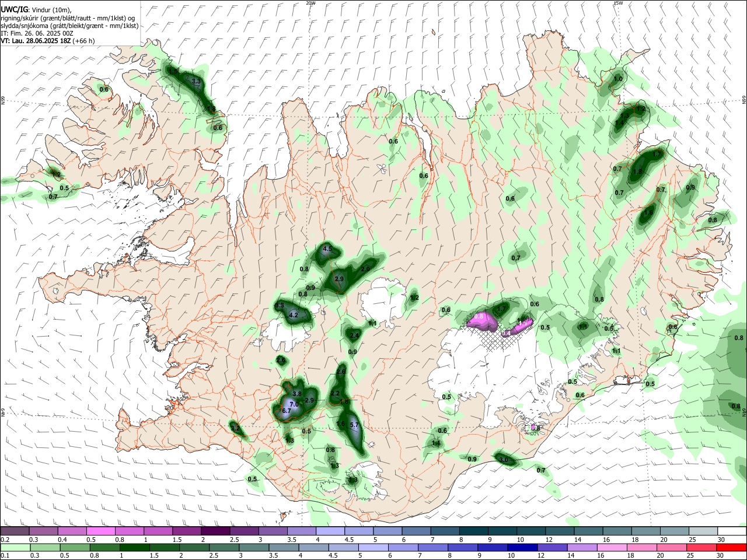Click the snow legend swatch between 0.2 and 0.3
Viewport: 747px width, 560px height.
pos(15,531)
